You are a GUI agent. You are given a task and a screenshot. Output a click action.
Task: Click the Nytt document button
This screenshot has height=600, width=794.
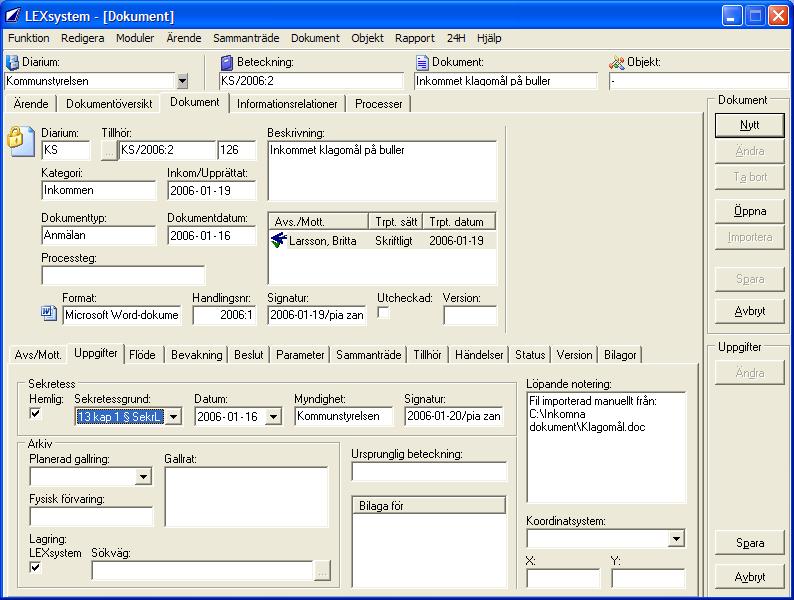click(749, 125)
